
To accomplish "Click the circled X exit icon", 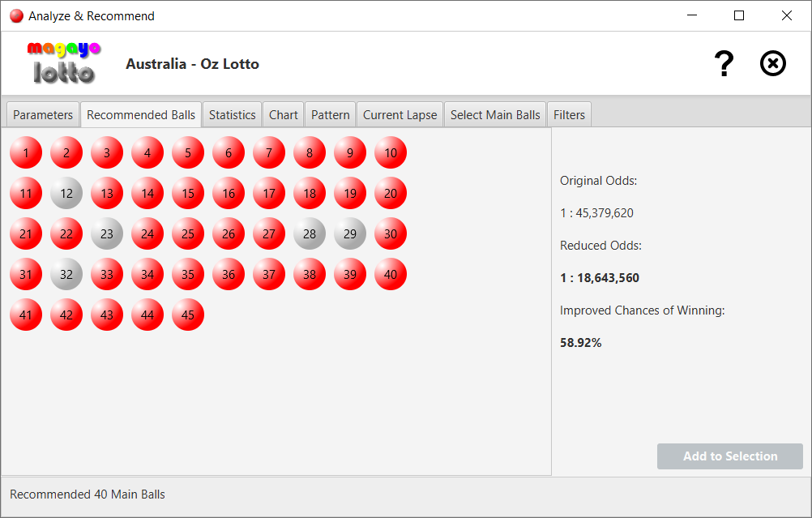I will coord(772,63).
